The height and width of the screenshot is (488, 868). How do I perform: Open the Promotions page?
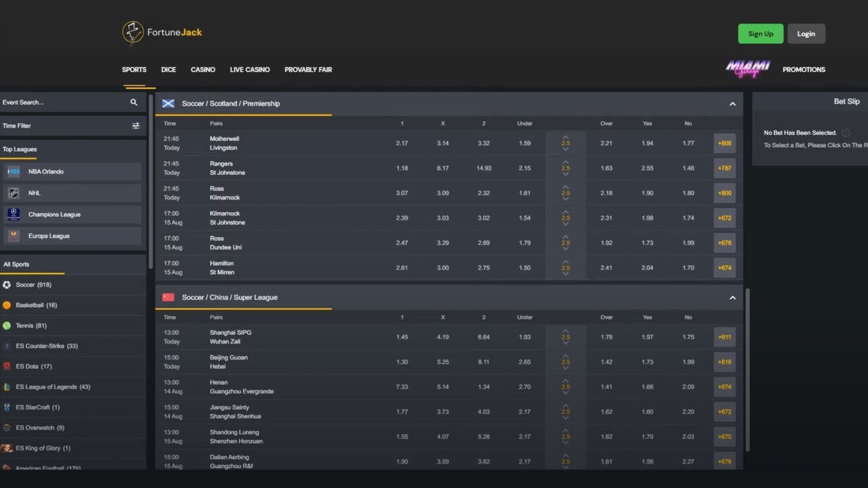point(804,70)
